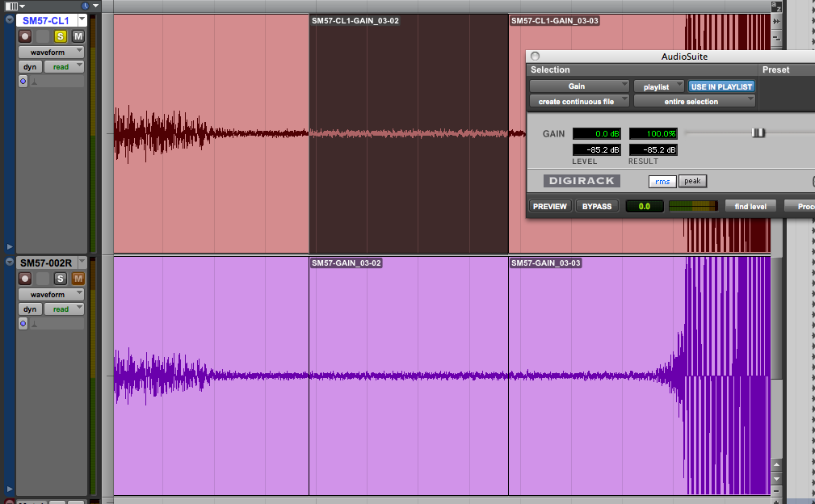The height and width of the screenshot is (504, 815).
Task: Click the '0.0' field beside BYPASS
Action: (x=645, y=206)
